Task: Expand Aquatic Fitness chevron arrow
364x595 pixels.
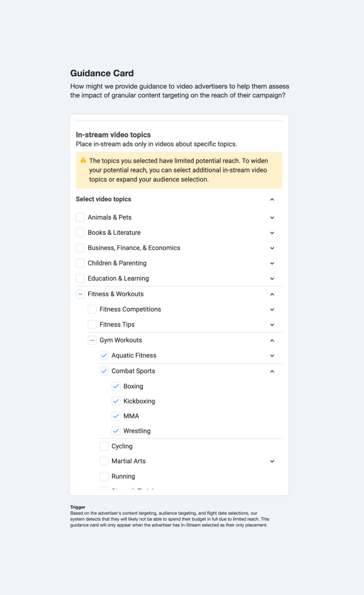Action: click(x=272, y=356)
